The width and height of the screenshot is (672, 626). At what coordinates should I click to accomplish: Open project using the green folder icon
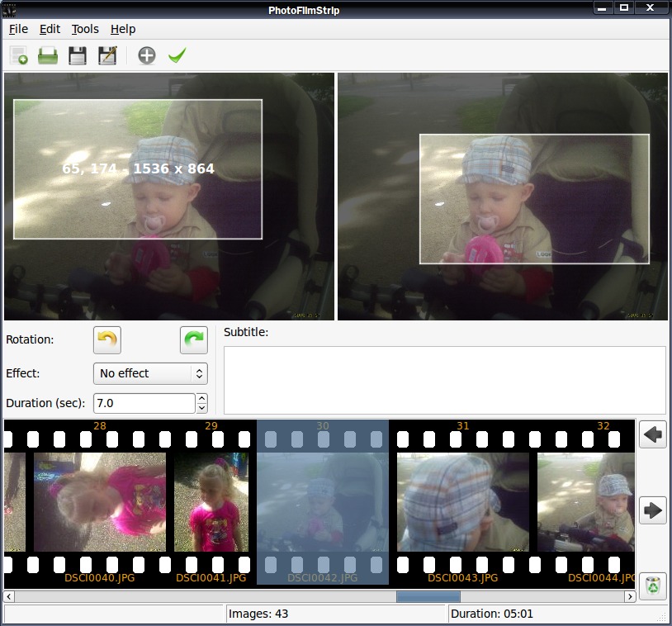tap(48, 55)
